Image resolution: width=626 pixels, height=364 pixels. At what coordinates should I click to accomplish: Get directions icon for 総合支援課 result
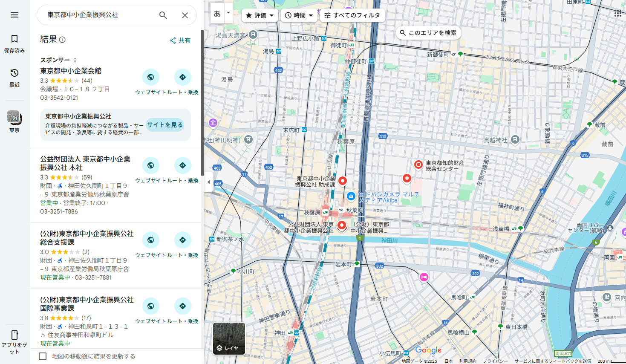point(182,240)
